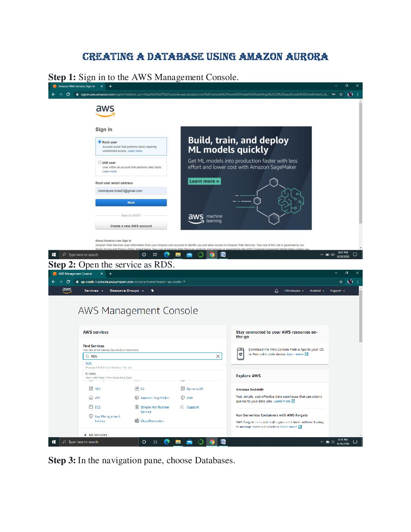Open the S3 service icon
This screenshot has height=532, width=411.
point(137,388)
